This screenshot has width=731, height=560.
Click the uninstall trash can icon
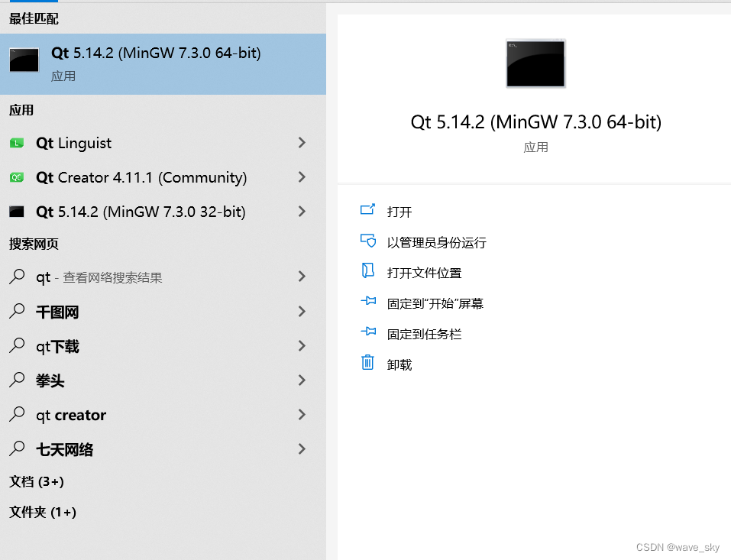point(368,362)
